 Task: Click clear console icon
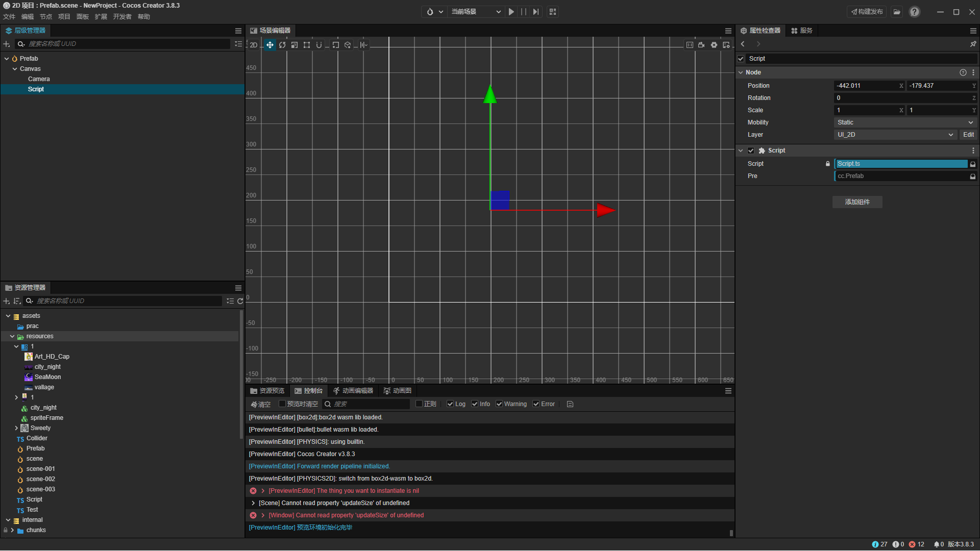[x=260, y=404]
